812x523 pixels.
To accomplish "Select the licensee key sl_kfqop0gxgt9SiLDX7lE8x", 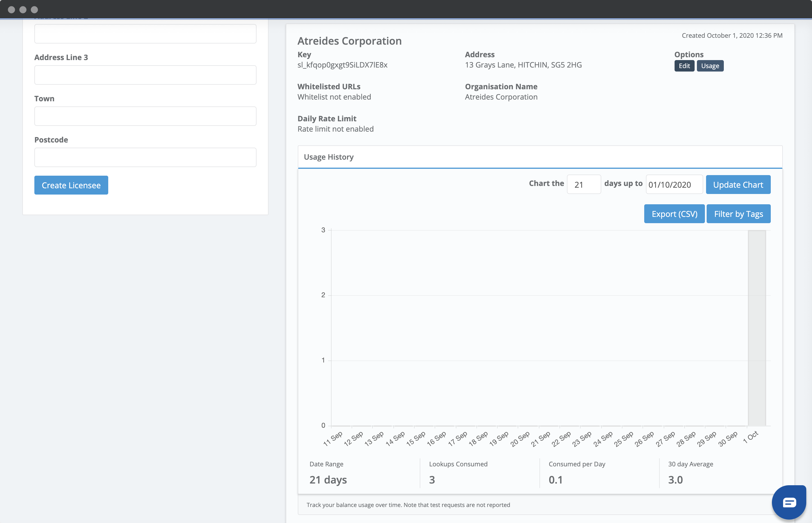I will coord(342,65).
